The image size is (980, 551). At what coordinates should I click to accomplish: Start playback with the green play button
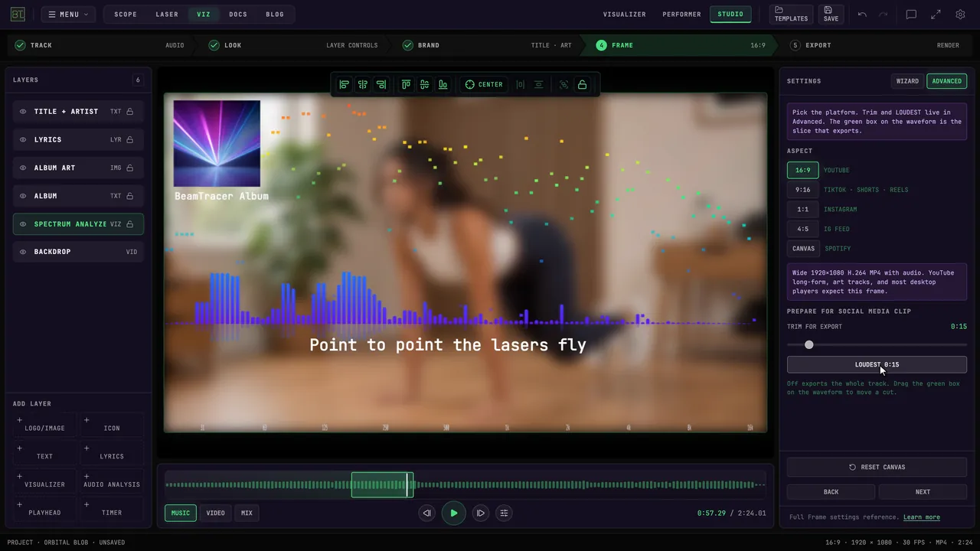tap(453, 513)
